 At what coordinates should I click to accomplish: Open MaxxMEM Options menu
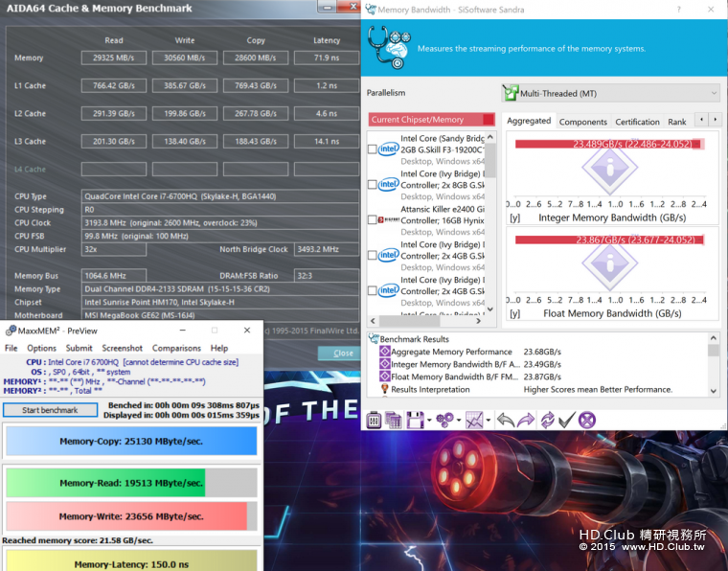tap(41, 348)
